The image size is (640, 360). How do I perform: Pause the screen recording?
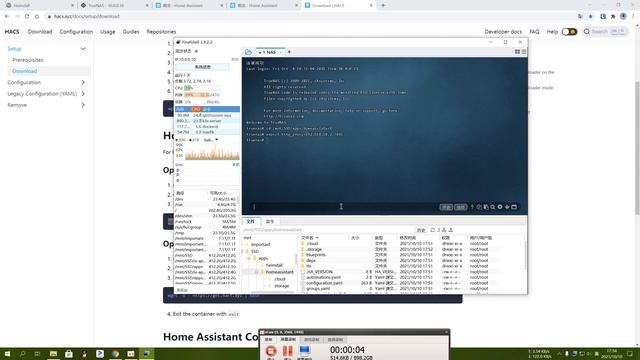(x=288, y=351)
